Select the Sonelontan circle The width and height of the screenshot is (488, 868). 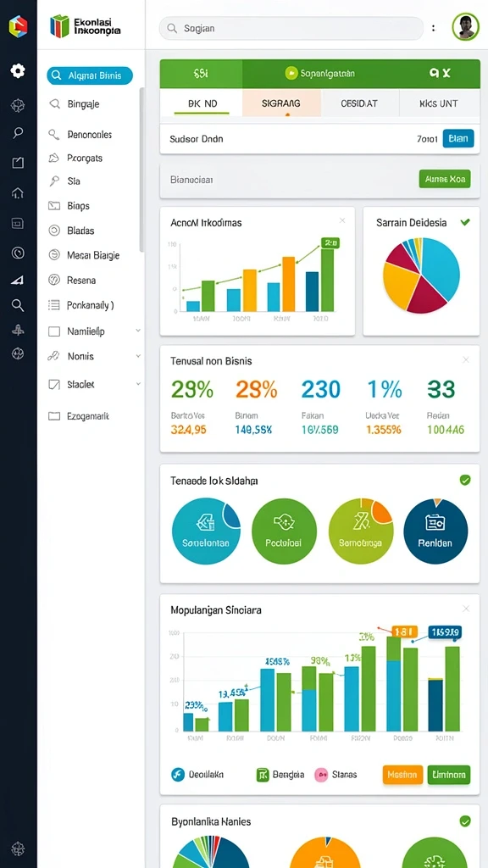[x=206, y=531]
